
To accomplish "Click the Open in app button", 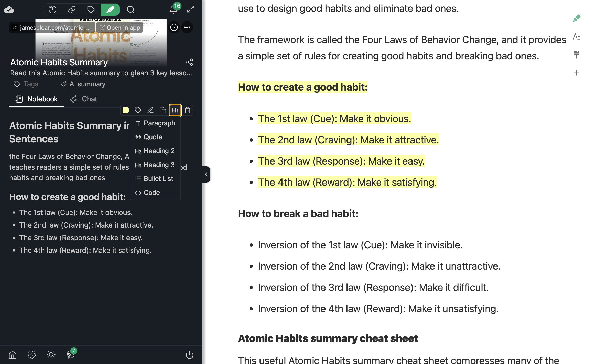I will click(x=119, y=28).
